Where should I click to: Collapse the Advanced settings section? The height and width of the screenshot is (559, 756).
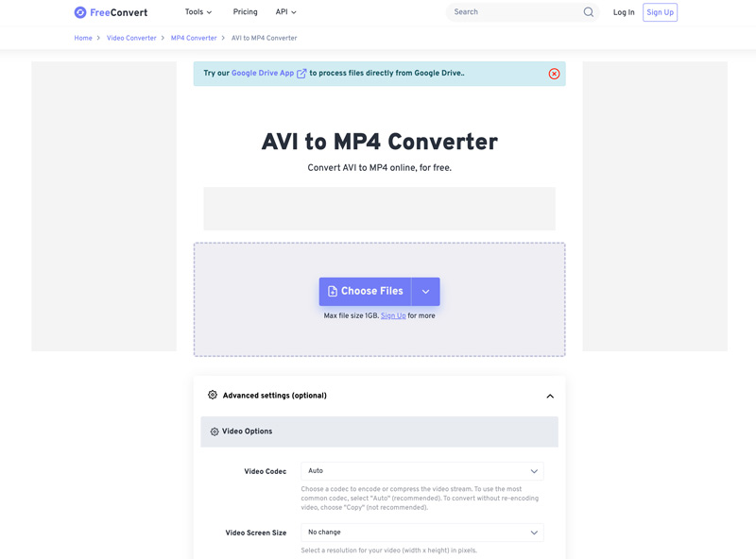[550, 397]
